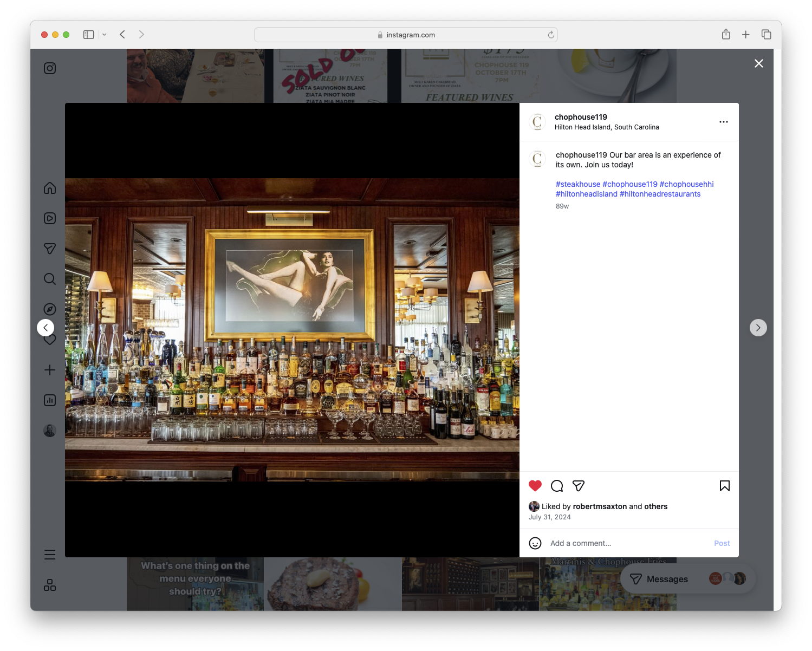The image size is (812, 651).
Task: Open the comment bubble on the post
Action: click(x=557, y=486)
